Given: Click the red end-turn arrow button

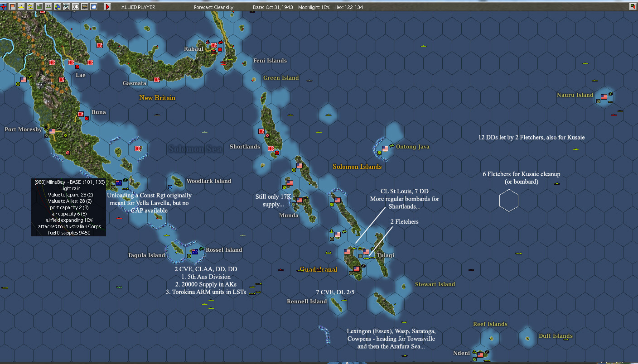Looking at the screenshot, I should coord(107,7).
